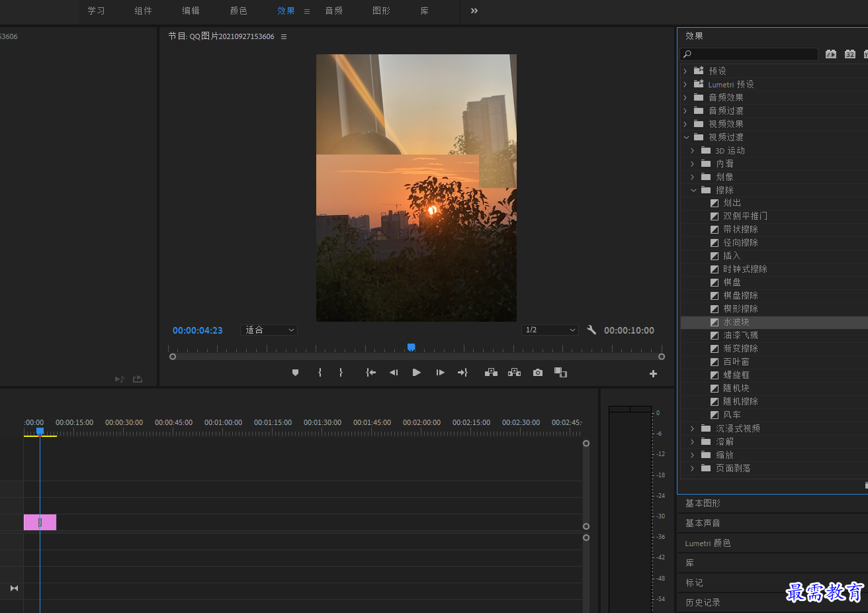Click the program zoom bar left handle
868x613 pixels.
click(x=173, y=357)
